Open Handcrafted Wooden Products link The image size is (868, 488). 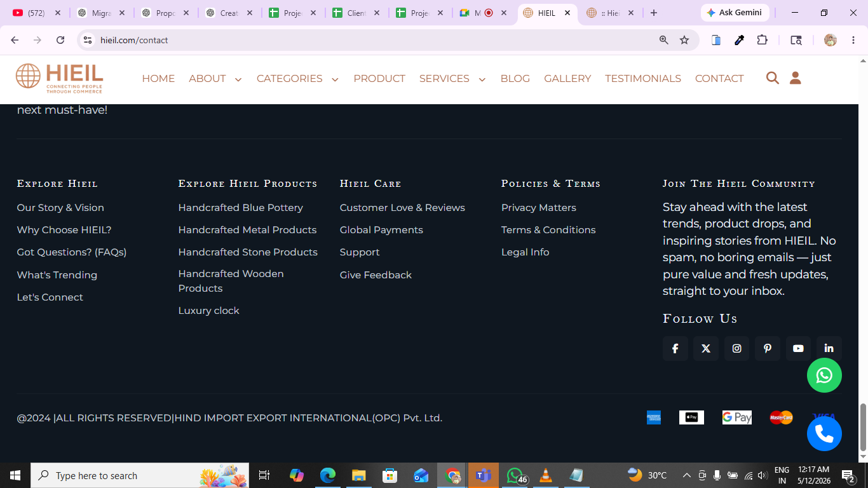tap(231, 281)
